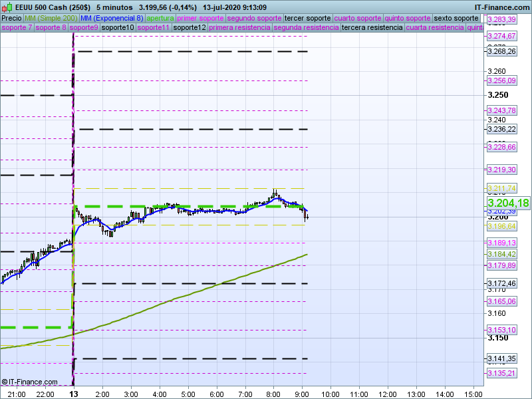Select the cuarta resistencia label

435,28
